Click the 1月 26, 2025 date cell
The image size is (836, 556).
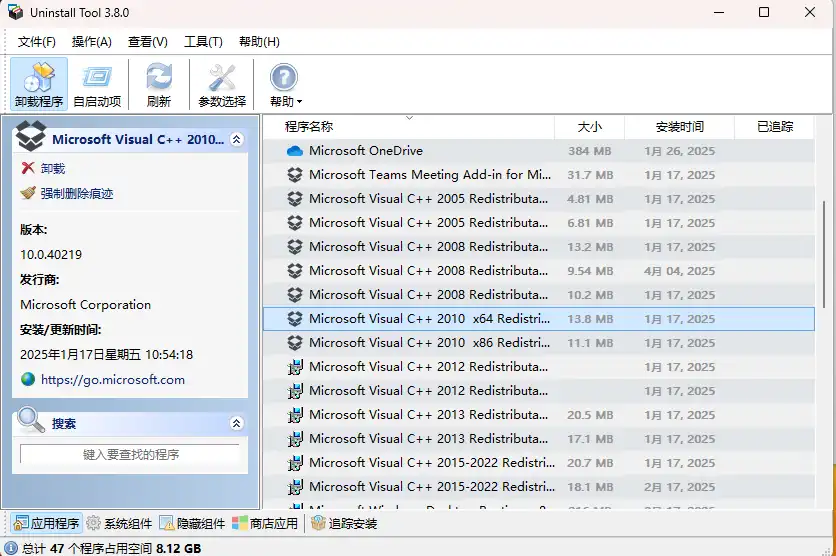[x=679, y=151]
